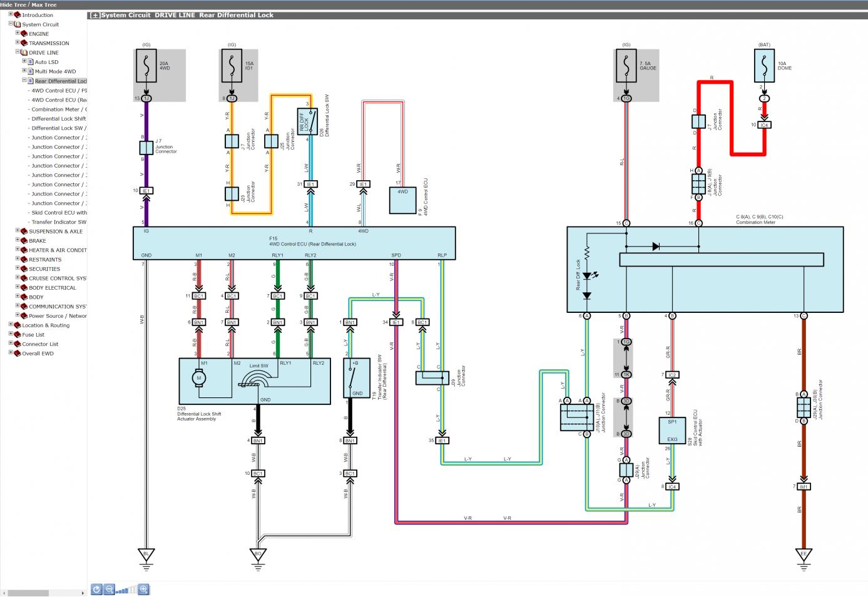Click the zoom out magnifier icon
Viewport: 868px width, 597px height.
tap(110, 589)
